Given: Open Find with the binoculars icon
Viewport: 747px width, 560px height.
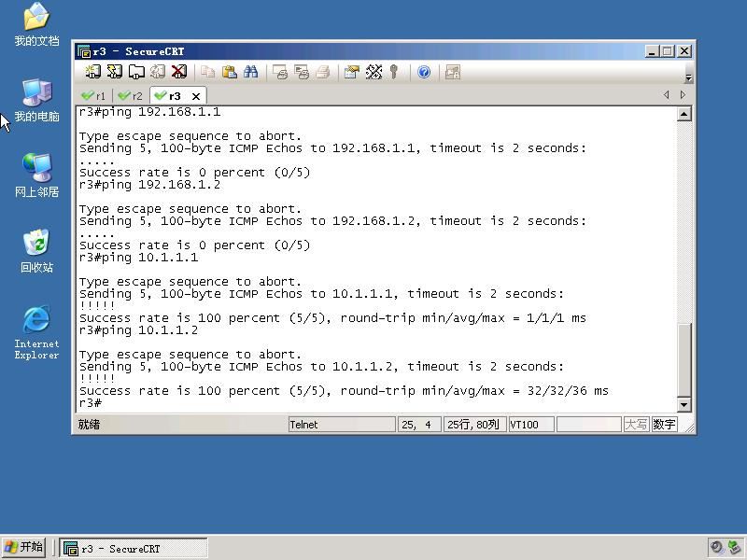Looking at the screenshot, I should (250, 72).
